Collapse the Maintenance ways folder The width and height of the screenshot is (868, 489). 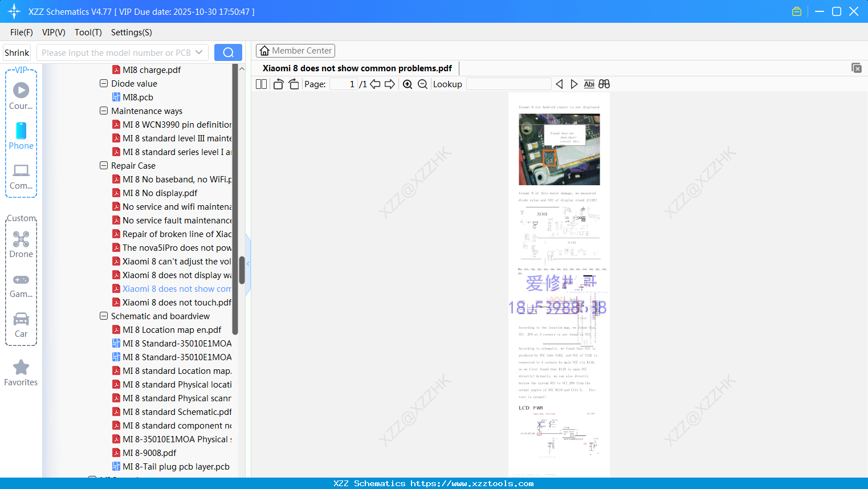104,111
